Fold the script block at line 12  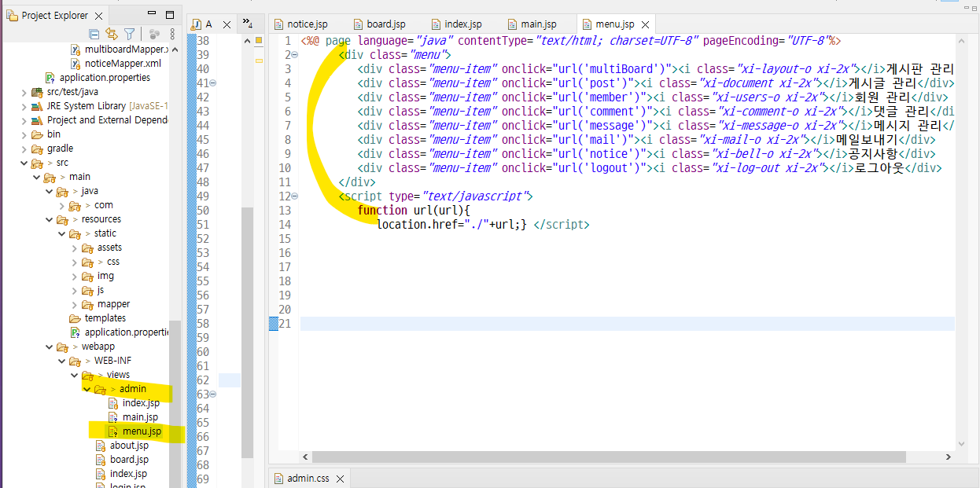(294, 196)
